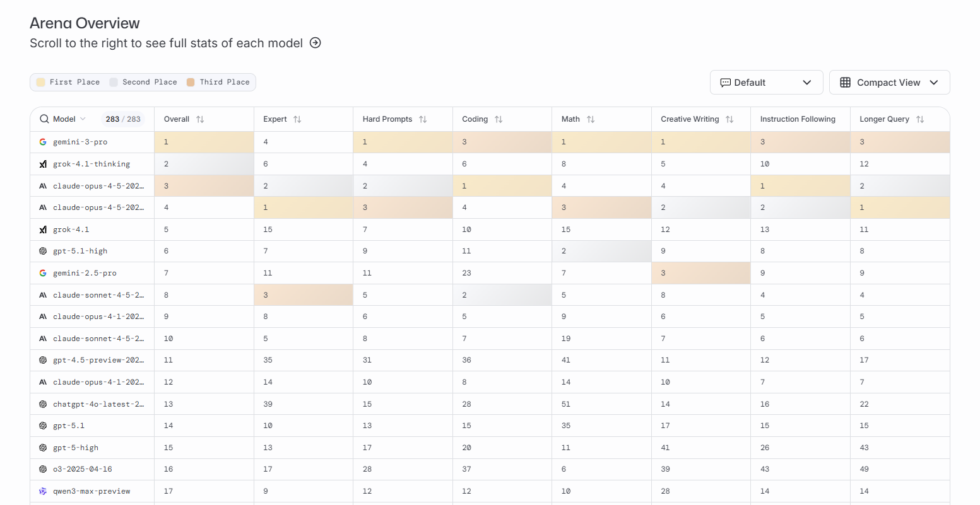The height and width of the screenshot is (505, 980).
Task: Click the 283 / 283 model count badge
Action: [123, 119]
